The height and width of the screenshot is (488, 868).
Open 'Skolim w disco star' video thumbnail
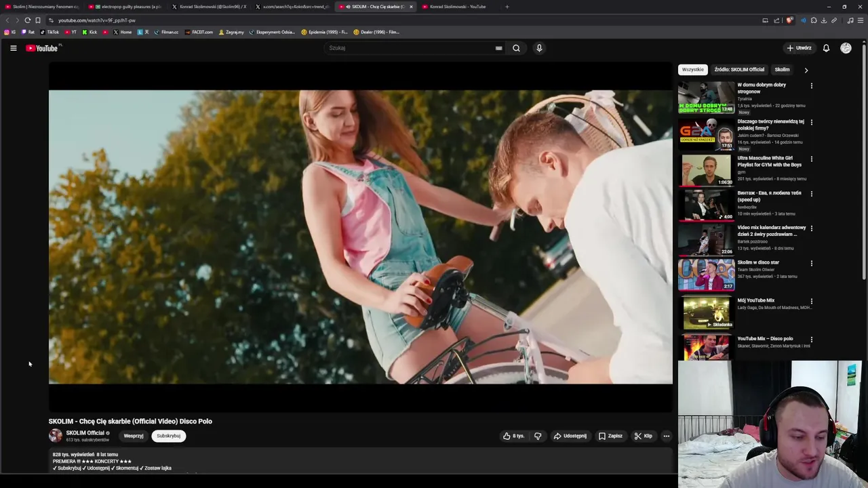pyautogui.click(x=706, y=274)
